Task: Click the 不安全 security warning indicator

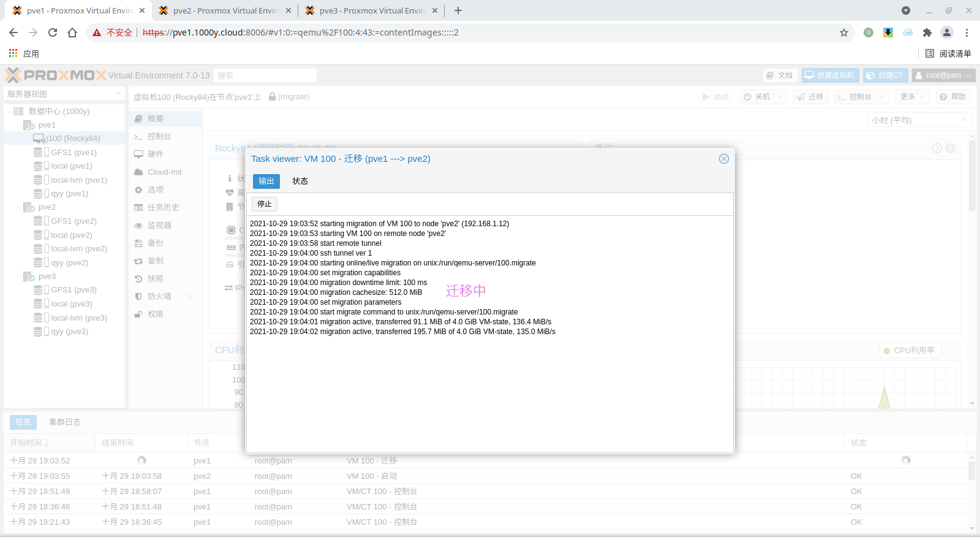Action: click(113, 32)
